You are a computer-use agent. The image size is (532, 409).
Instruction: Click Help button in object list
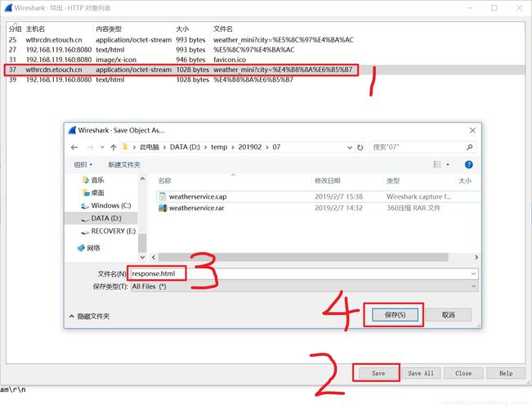click(506, 373)
